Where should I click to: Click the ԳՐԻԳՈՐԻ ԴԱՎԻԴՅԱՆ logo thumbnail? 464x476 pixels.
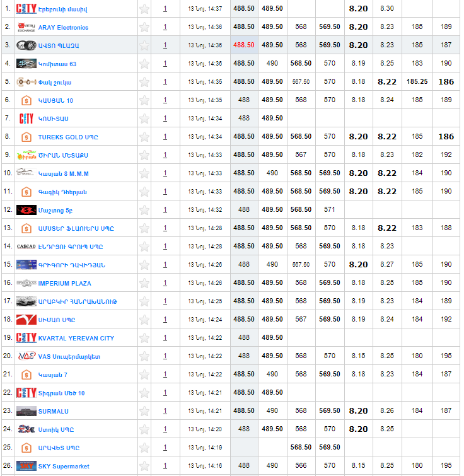[26, 265]
